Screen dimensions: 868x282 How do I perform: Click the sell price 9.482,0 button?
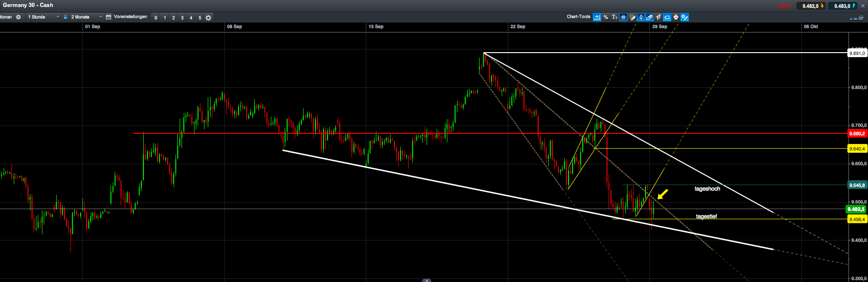pos(811,6)
